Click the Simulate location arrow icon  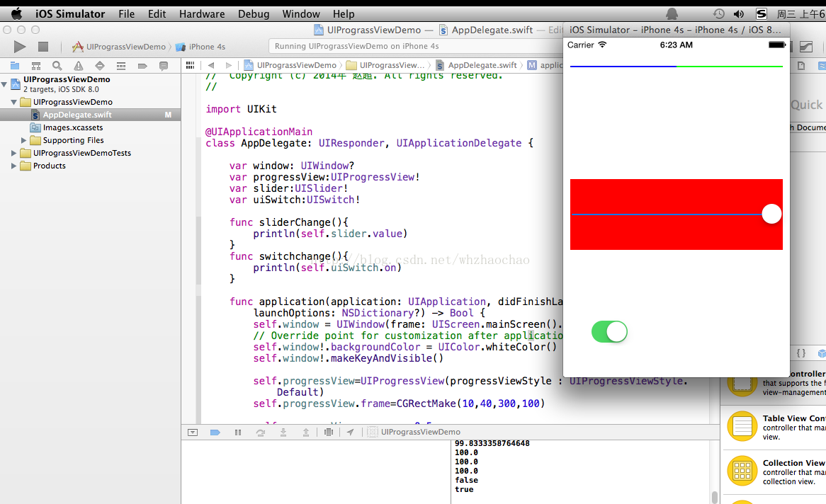[x=351, y=433]
